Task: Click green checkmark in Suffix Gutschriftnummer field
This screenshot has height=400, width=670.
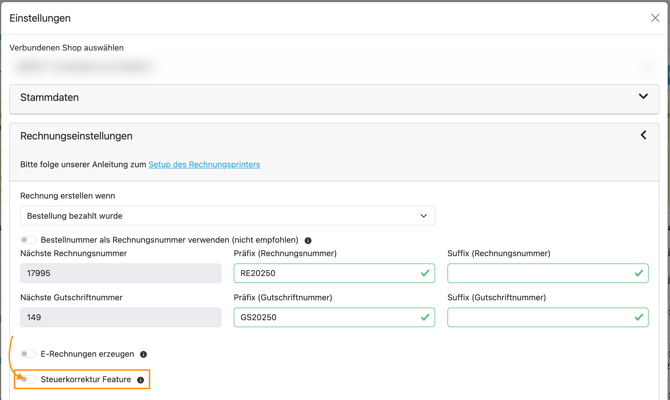Action: [638, 317]
